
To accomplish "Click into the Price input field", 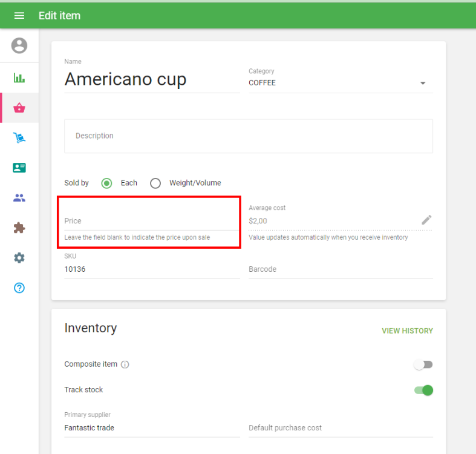I will [151, 221].
